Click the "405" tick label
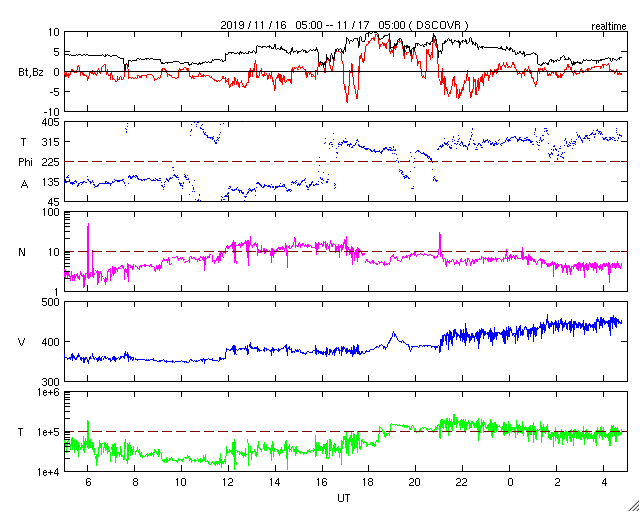640x512 pixels. click(51, 122)
